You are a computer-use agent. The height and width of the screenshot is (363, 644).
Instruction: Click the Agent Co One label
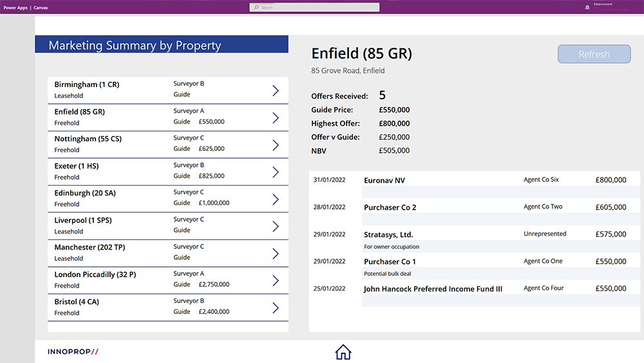click(x=543, y=260)
